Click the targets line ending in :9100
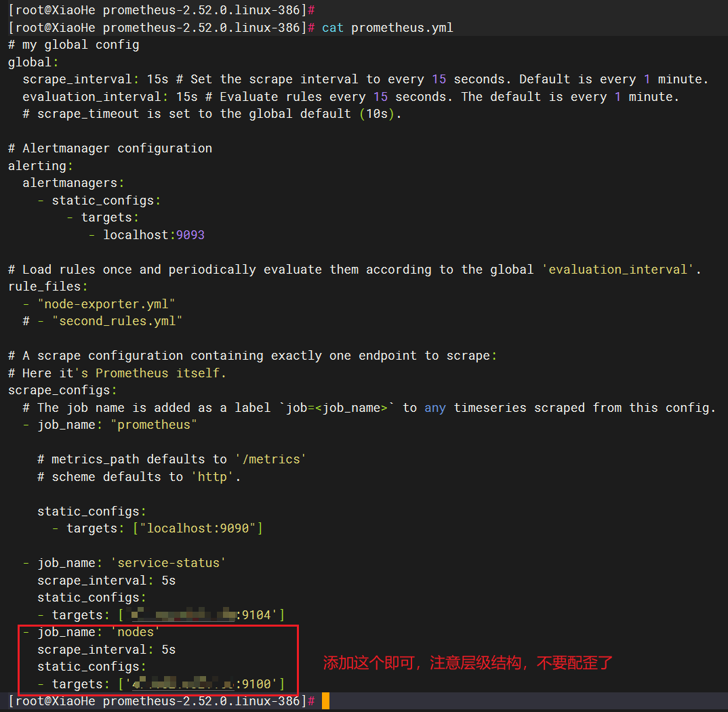This screenshot has height=712, width=728. 161,684
